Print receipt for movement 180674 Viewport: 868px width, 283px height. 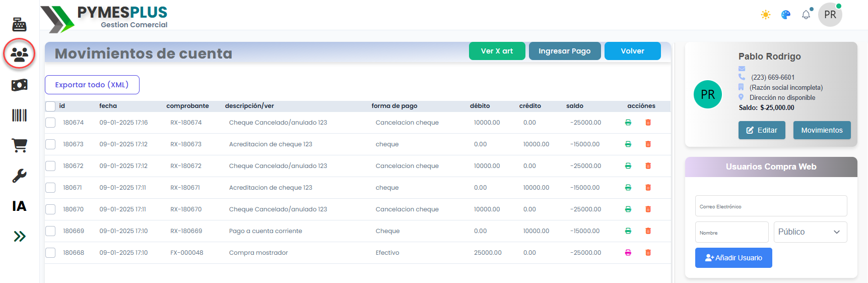(x=628, y=123)
